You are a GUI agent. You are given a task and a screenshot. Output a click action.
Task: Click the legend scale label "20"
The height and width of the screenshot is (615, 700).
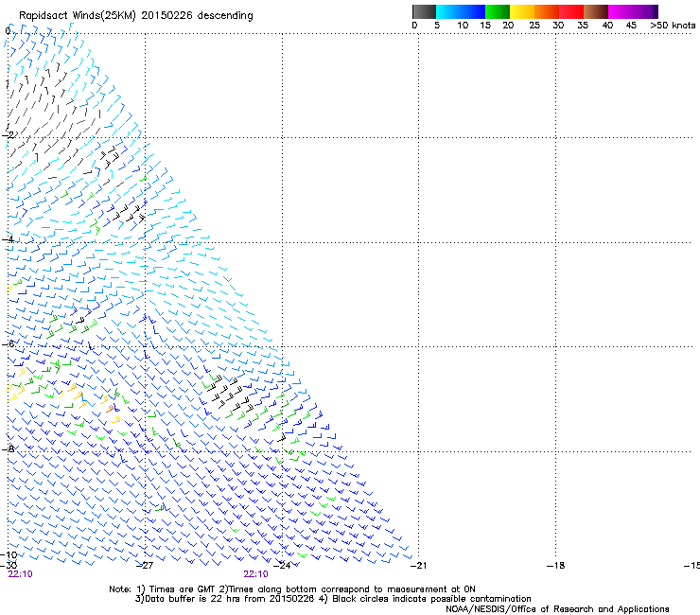pyautogui.click(x=508, y=26)
